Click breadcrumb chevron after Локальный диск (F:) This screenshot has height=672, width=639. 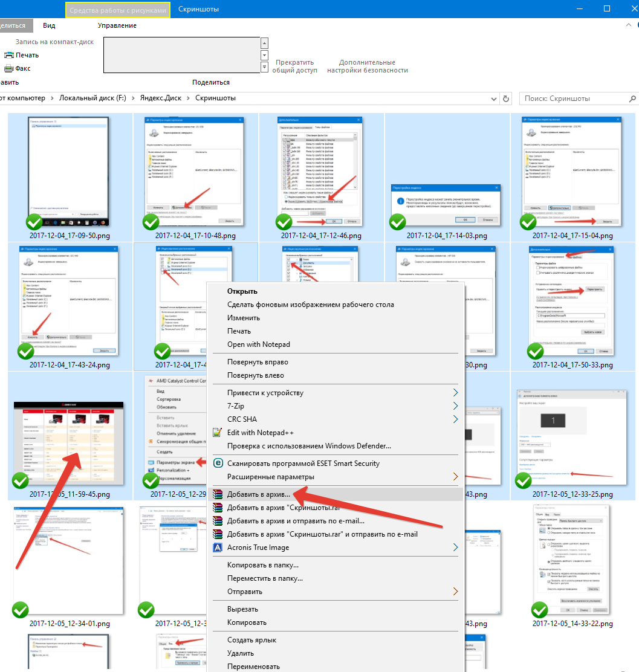[133, 98]
